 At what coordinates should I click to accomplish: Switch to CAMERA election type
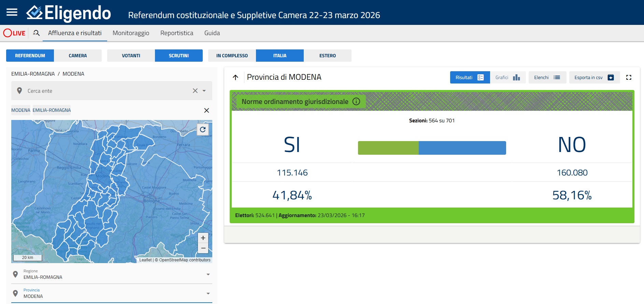pos(78,56)
